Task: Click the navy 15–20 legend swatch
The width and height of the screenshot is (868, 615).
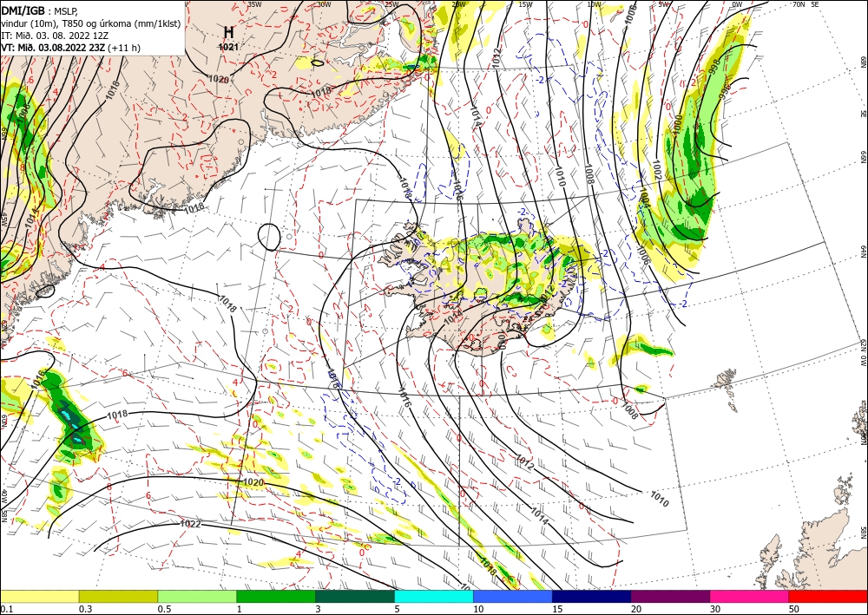Action: [x=592, y=596]
